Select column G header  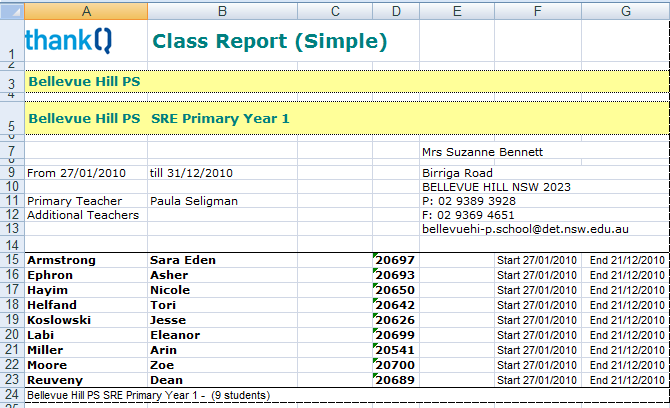[626, 11]
